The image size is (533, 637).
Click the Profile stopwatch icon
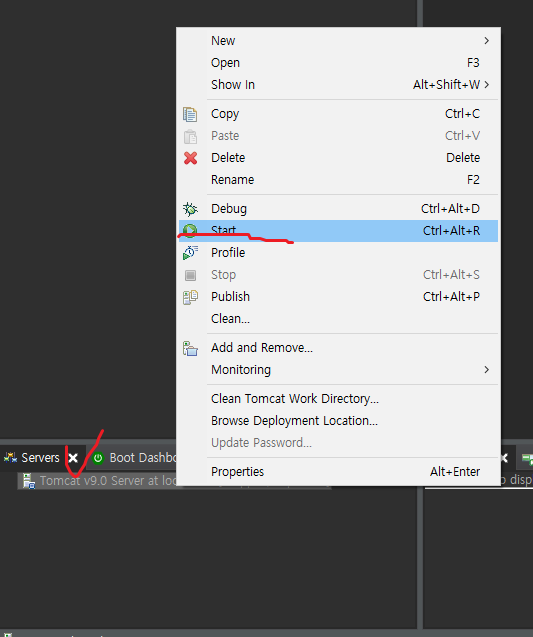coord(190,253)
